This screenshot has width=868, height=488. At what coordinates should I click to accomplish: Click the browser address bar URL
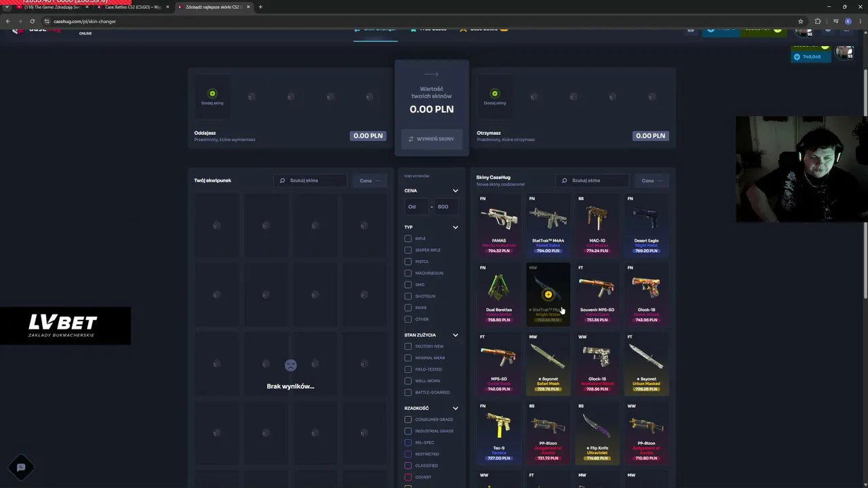pos(85,21)
